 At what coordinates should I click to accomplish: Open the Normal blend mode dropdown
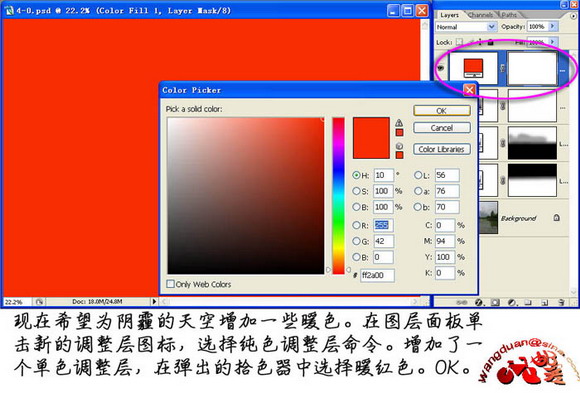coord(465,27)
